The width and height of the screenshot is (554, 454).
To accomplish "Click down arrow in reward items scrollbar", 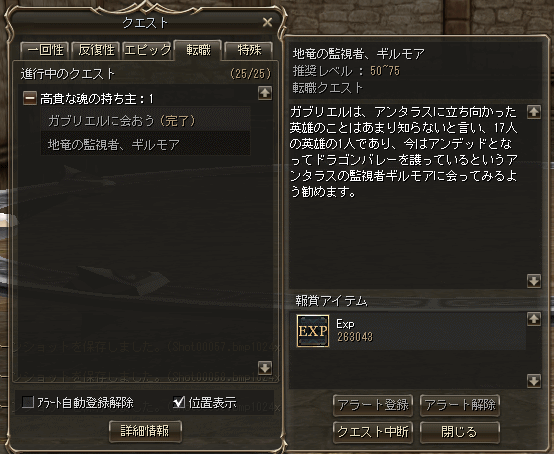I will pyautogui.click(x=534, y=381).
